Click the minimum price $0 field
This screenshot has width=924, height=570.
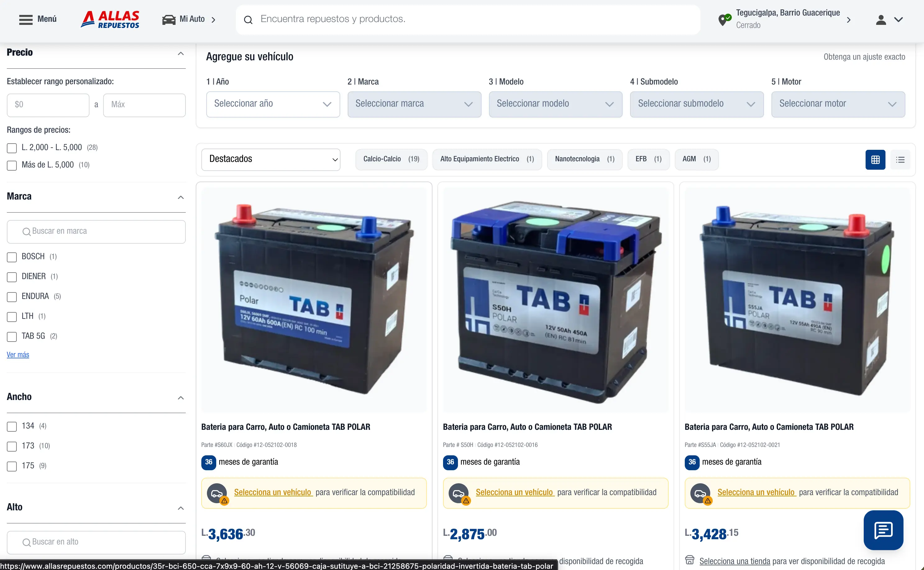[48, 105]
